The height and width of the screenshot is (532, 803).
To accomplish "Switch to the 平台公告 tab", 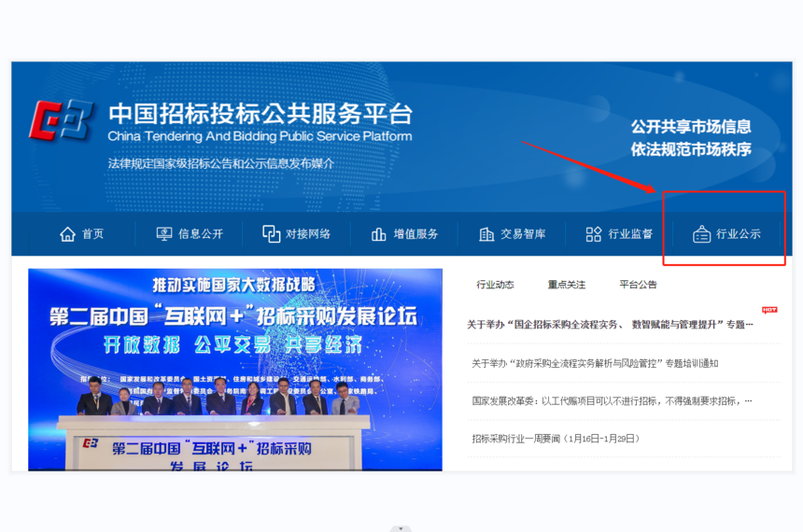I will pyautogui.click(x=638, y=285).
